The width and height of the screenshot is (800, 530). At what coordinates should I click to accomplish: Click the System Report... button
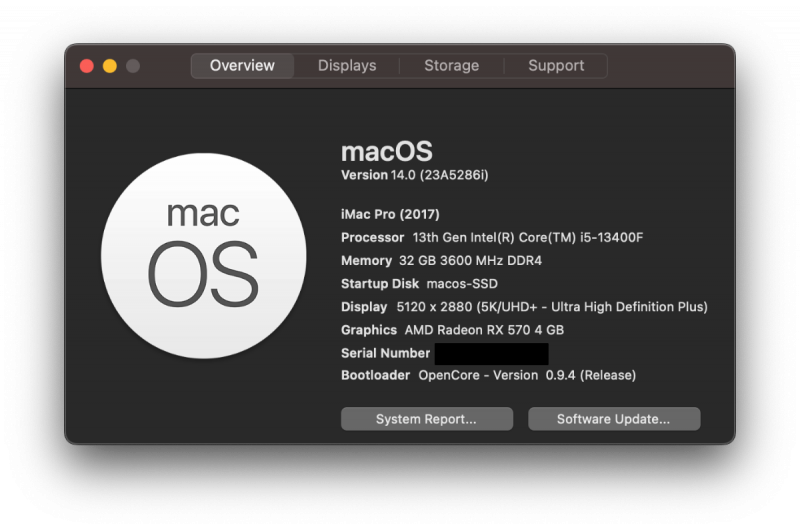click(427, 419)
